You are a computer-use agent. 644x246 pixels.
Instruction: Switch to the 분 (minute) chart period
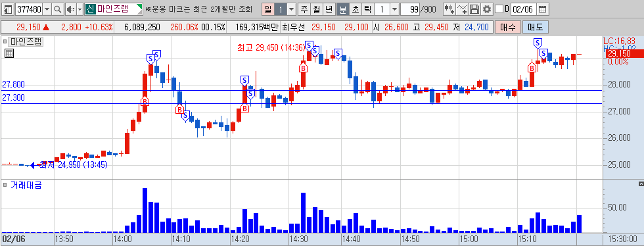(342, 9)
